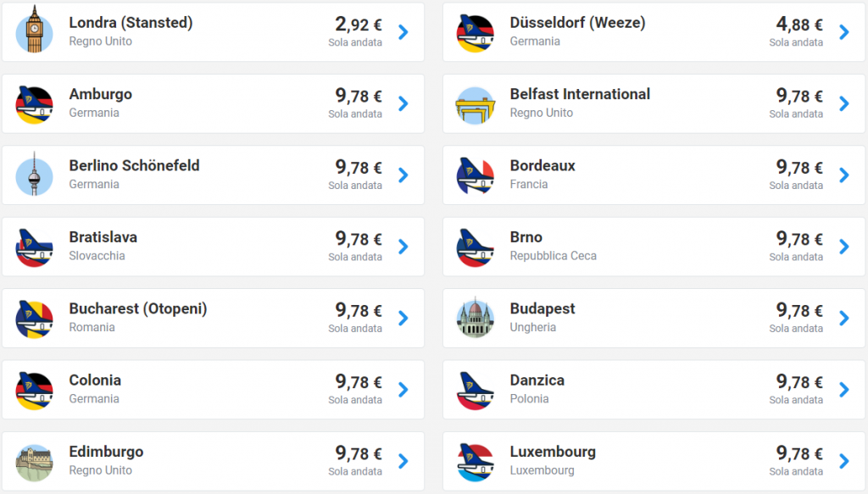Click the Budapest parliament building icon
This screenshot has height=494, width=868.
coord(475,319)
